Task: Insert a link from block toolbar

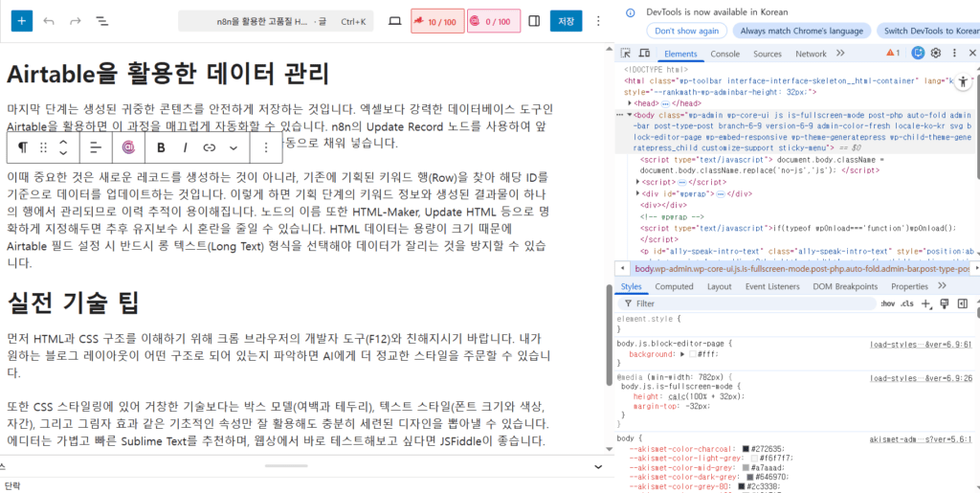Action: [x=210, y=147]
